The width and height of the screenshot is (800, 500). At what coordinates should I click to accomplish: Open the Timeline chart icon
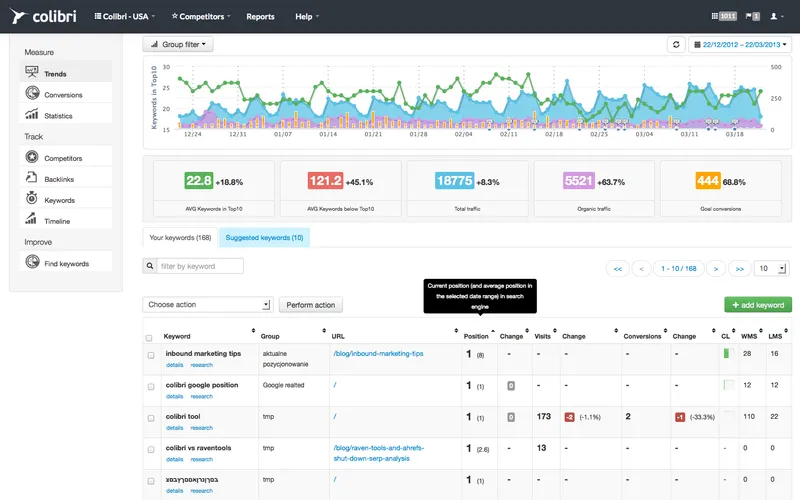coord(31,219)
